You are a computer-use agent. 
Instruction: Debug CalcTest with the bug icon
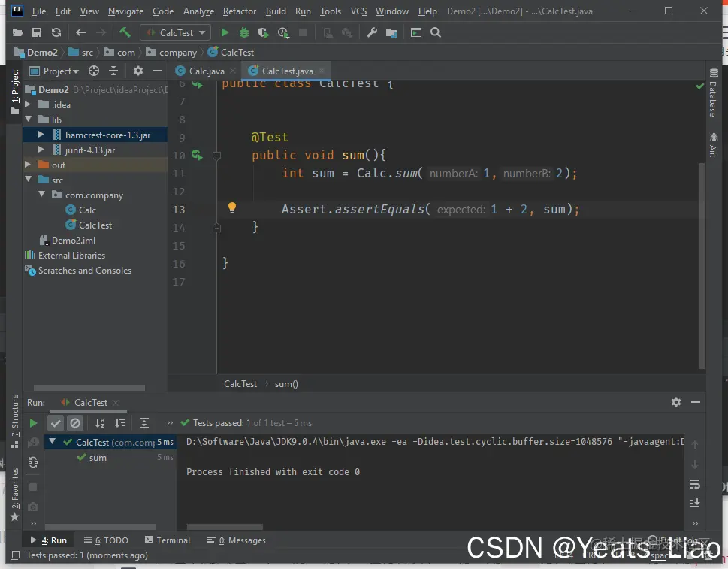click(243, 32)
